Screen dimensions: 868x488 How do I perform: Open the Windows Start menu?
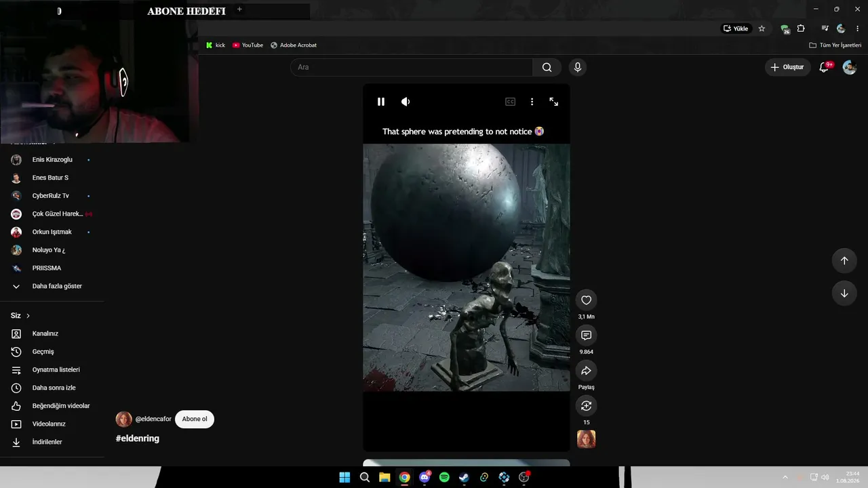(344, 477)
